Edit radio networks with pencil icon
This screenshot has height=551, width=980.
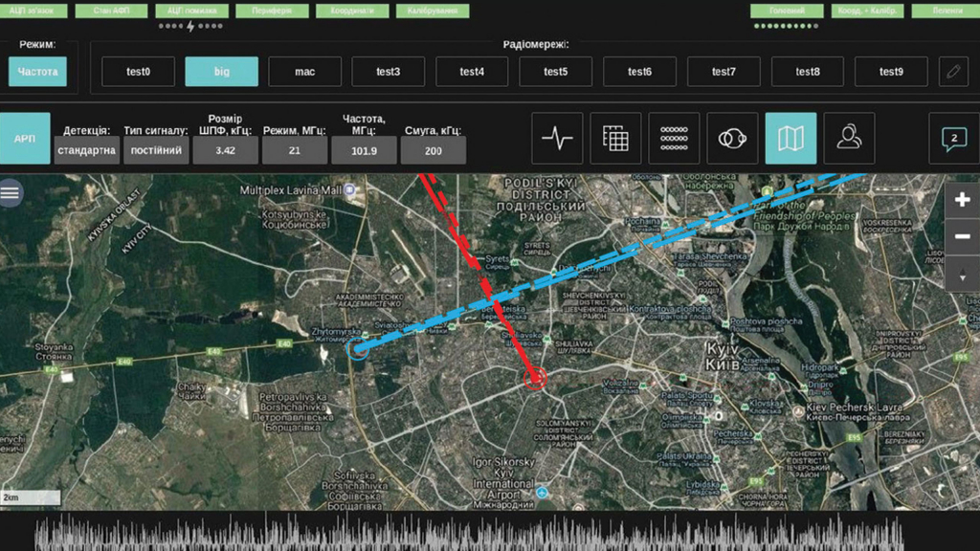coord(952,72)
